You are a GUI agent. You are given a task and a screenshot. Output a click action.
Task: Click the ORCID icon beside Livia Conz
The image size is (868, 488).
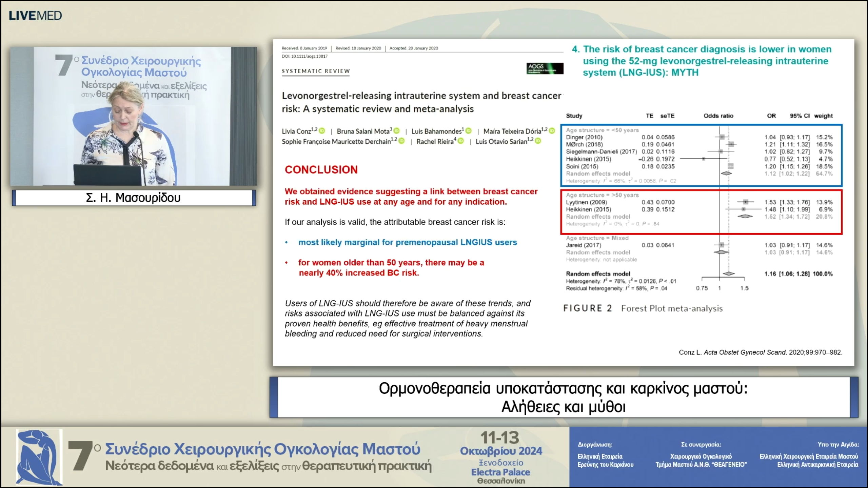[322, 131]
